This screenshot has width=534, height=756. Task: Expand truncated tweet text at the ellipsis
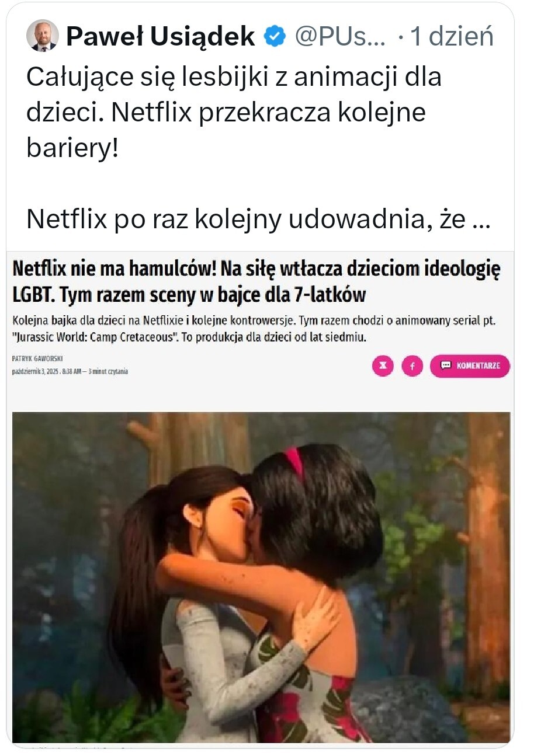click(x=480, y=221)
